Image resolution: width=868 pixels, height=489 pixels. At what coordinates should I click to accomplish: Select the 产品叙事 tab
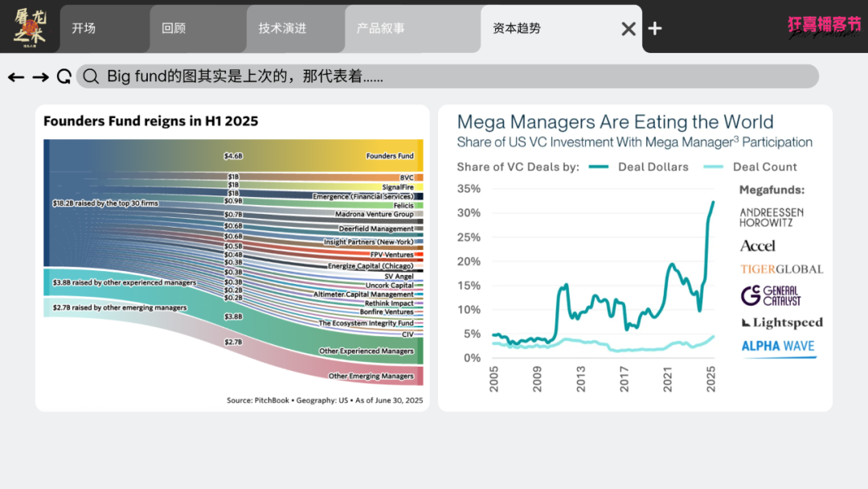[413, 29]
